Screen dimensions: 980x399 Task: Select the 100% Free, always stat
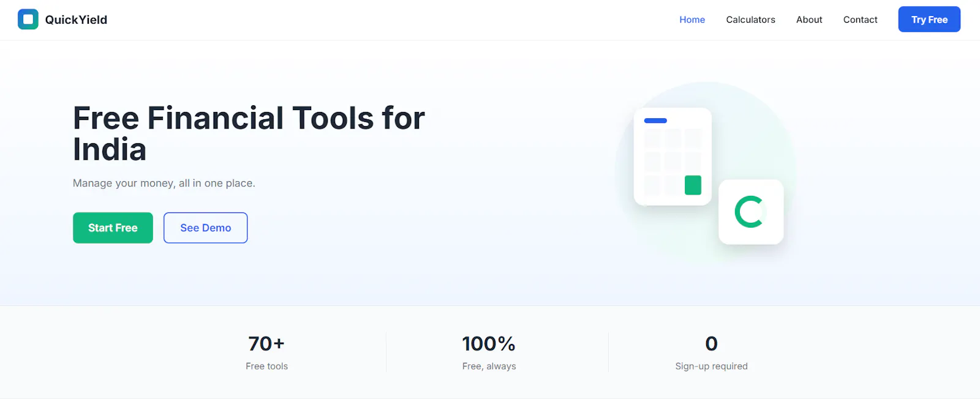489,353
